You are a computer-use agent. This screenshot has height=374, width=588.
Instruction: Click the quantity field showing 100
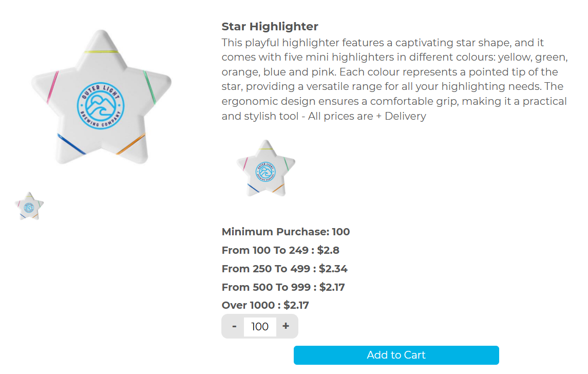tap(260, 327)
